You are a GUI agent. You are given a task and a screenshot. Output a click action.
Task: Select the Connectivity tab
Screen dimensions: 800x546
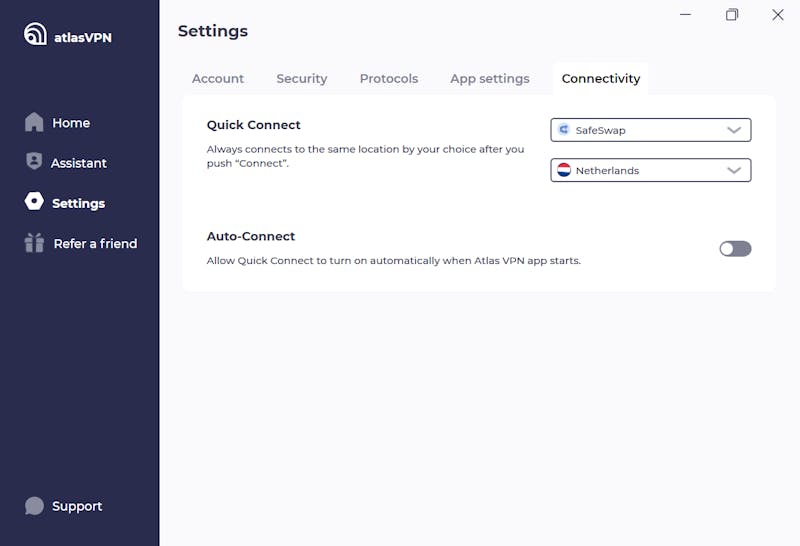click(601, 79)
